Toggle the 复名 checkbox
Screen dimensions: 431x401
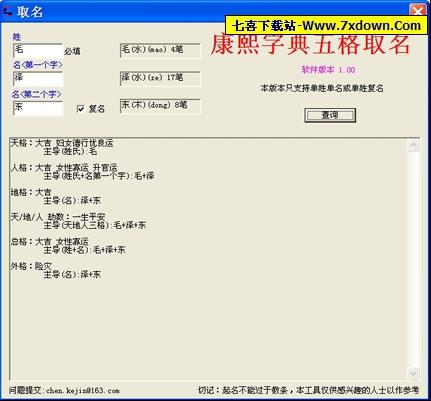pos(81,109)
